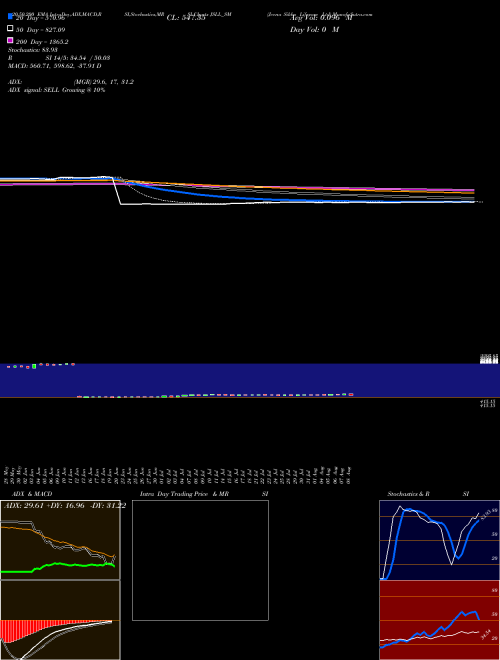The image size is (500, 660).
Task: Click the blue 20 Day legend swatch
Action: (x=10, y=16)
